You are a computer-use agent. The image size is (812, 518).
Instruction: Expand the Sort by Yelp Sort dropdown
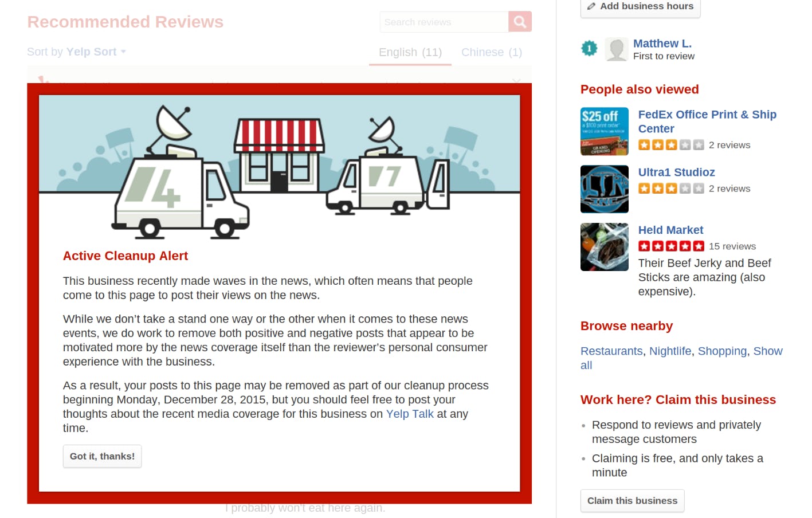[x=76, y=52]
